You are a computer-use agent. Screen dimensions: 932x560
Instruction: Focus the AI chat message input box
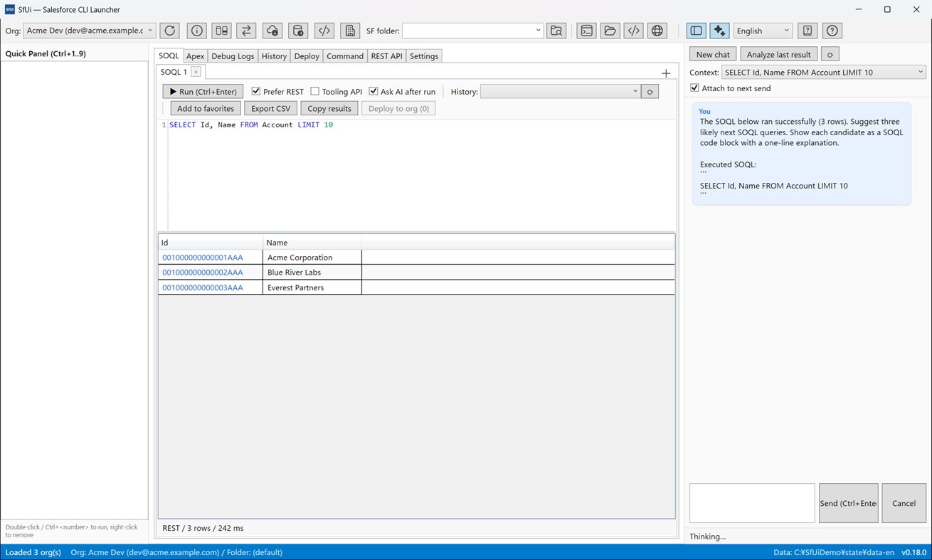752,503
